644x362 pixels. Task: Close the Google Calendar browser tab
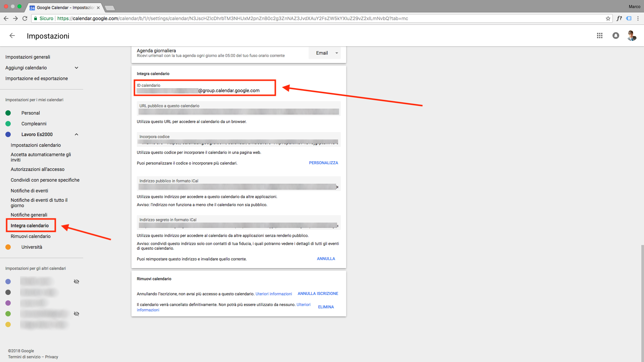(98, 8)
